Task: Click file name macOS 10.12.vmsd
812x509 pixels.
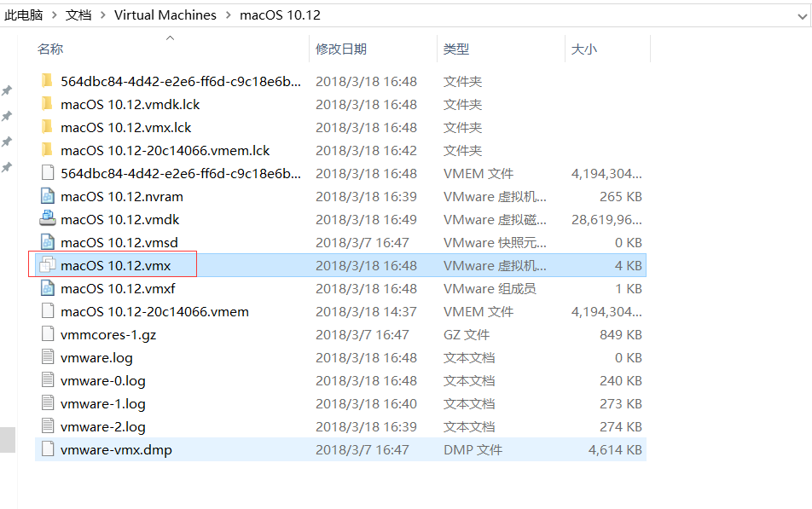Action: (119, 243)
